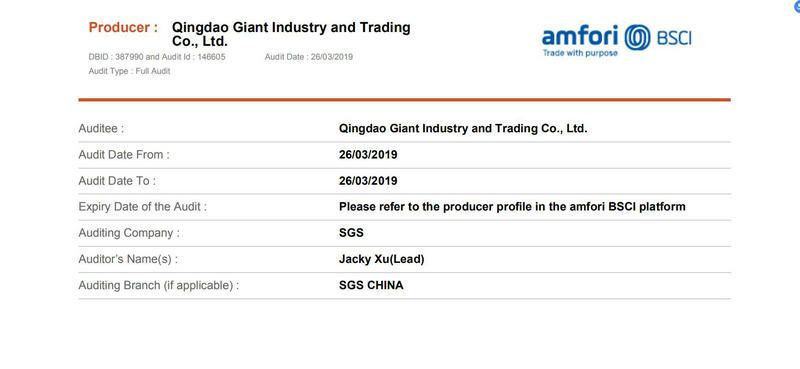The width and height of the screenshot is (800, 369).
Task: Click the amfori BSCI spiral logo icon
Action: click(637, 37)
